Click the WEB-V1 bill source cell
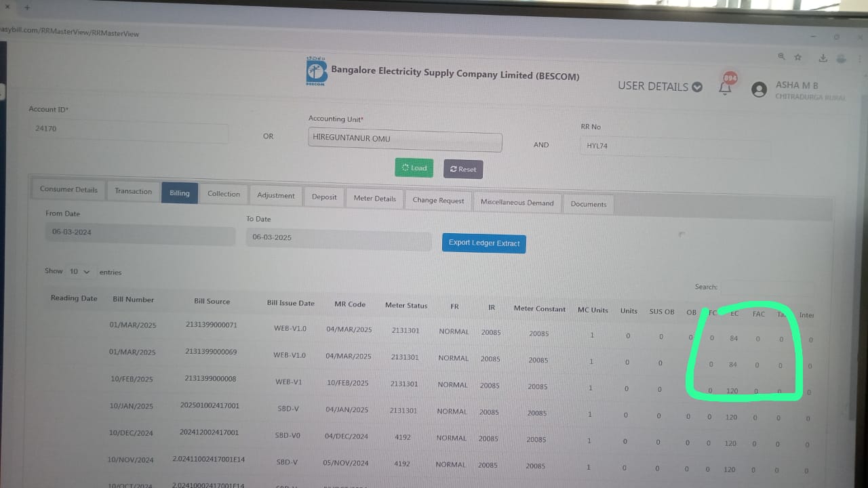Image resolution: width=868 pixels, height=488 pixels. [288, 382]
